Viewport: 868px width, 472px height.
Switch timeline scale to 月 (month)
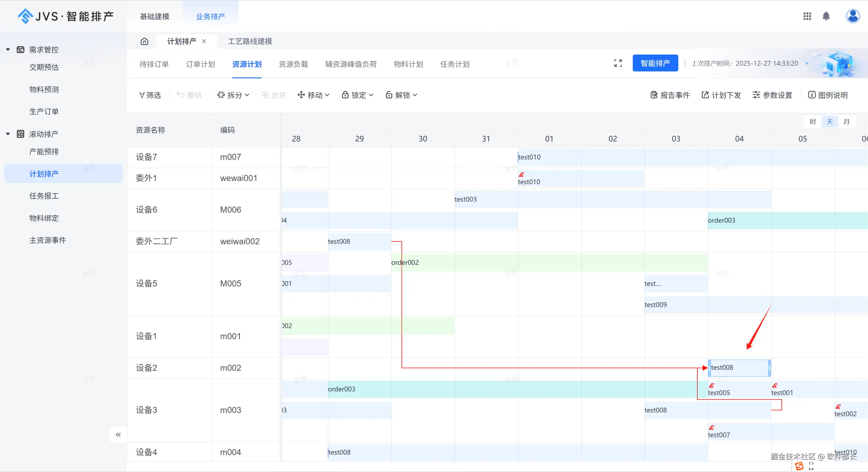(x=846, y=122)
